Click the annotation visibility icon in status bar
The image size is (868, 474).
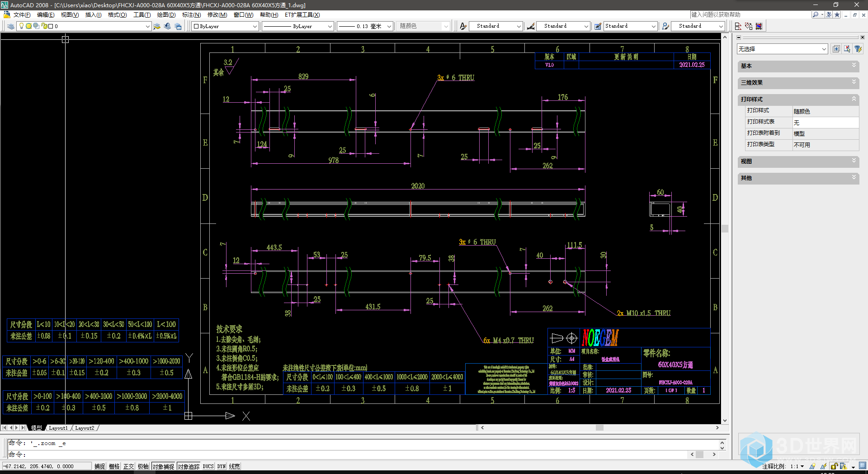[812, 466]
